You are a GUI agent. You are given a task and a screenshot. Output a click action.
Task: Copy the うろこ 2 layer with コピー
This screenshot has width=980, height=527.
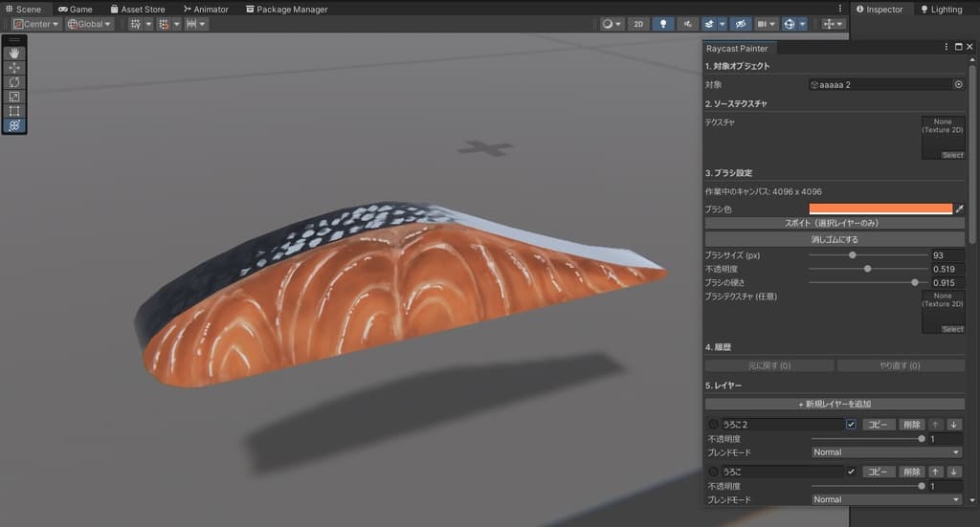(879, 425)
